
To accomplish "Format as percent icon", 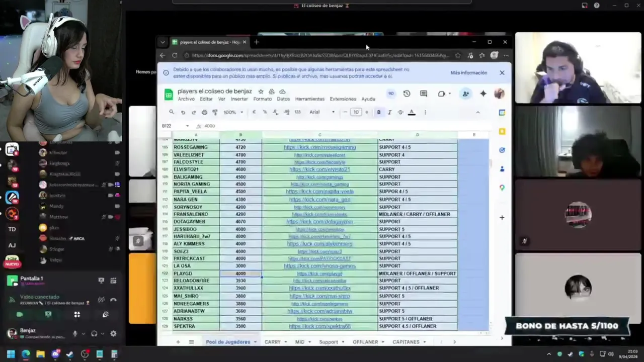I will coord(265,112).
